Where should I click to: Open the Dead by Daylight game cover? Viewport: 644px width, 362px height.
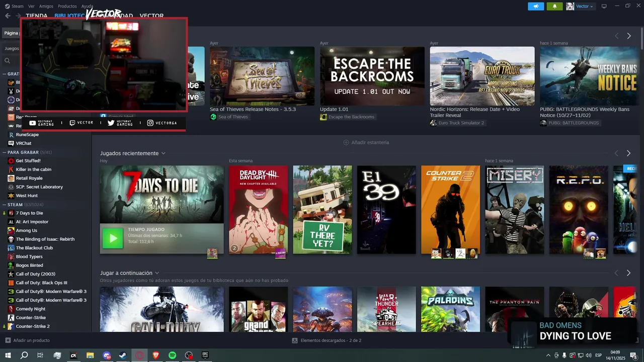click(x=258, y=210)
